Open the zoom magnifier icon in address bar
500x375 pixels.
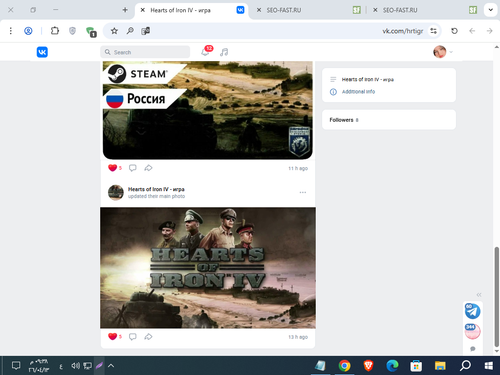point(130,31)
